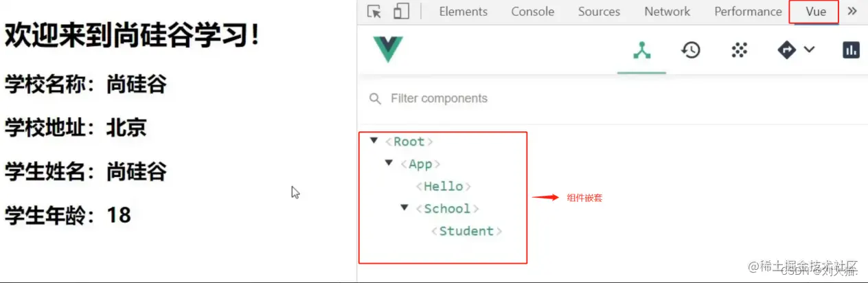This screenshot has height=283, width=868.
Task: Show more DevTools tabs
Action: point(852,12)
